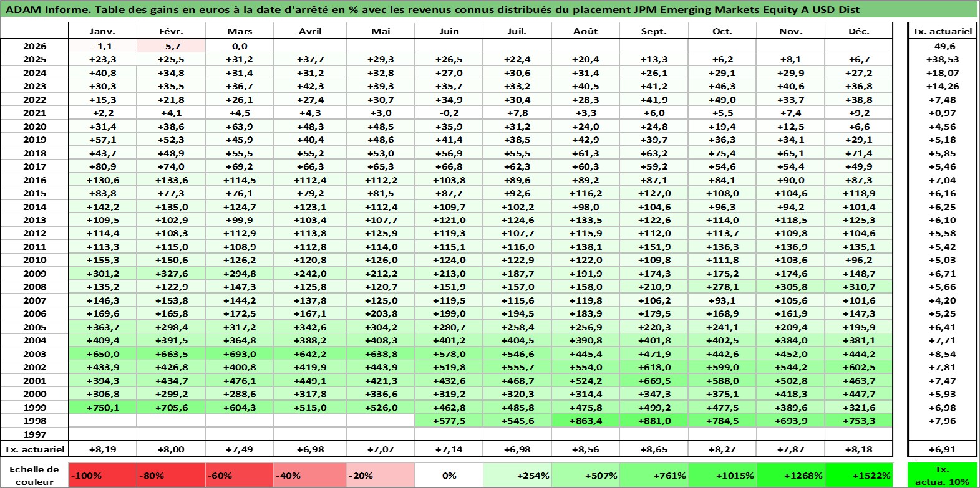Viewport: 980px width, 488px height.
Task: Select the 2026 Mars cell '0,0'
Action: 240,46
